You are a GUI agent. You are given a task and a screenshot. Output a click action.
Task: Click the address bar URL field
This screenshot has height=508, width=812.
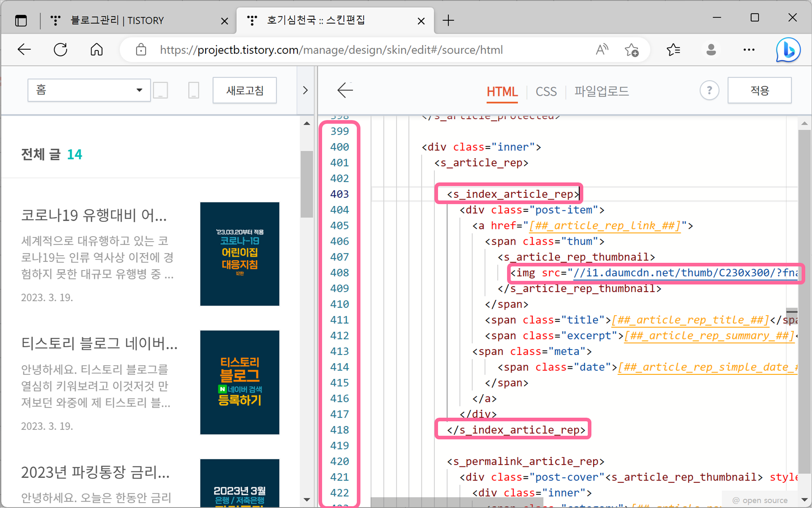point(331,50)
